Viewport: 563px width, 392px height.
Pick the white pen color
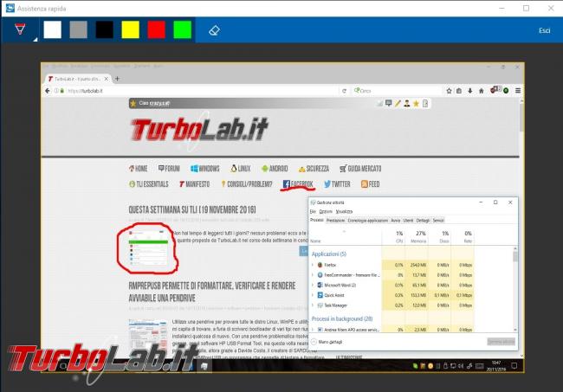[53, 29]
